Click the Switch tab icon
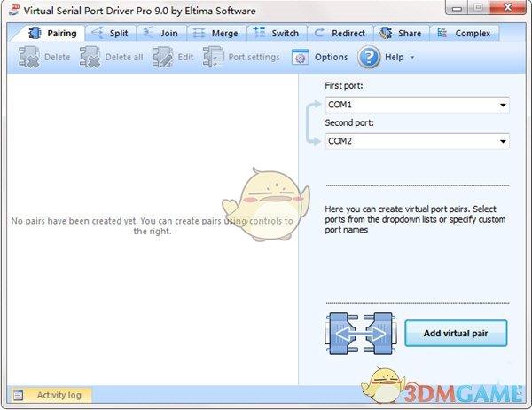This screenshot has width=532, height=410. point(259,32)
